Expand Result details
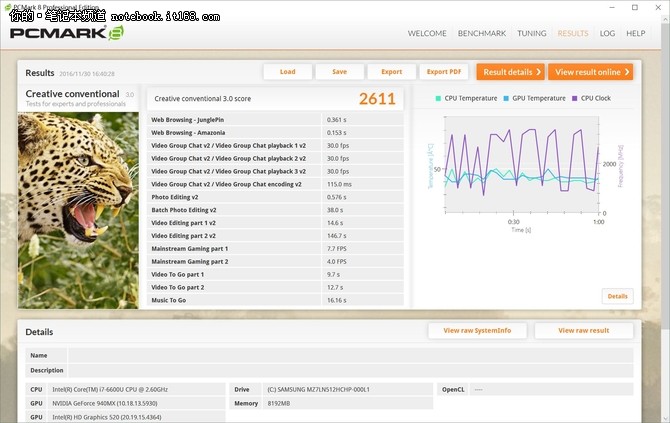 click(510, 72)
